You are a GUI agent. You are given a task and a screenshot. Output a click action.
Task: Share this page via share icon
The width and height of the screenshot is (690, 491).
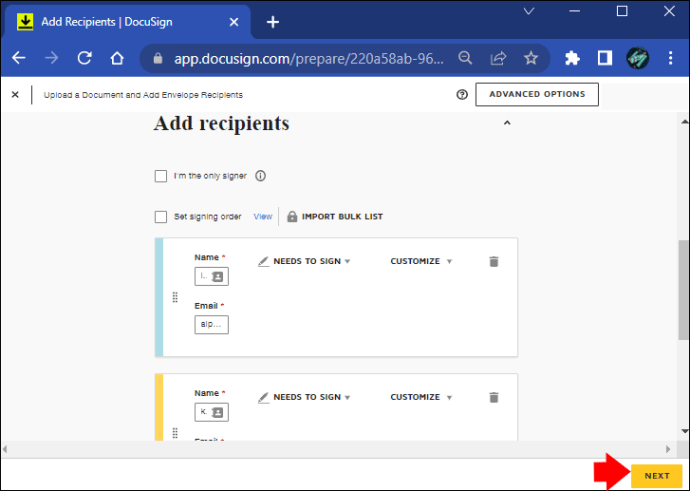pos(498,58)
